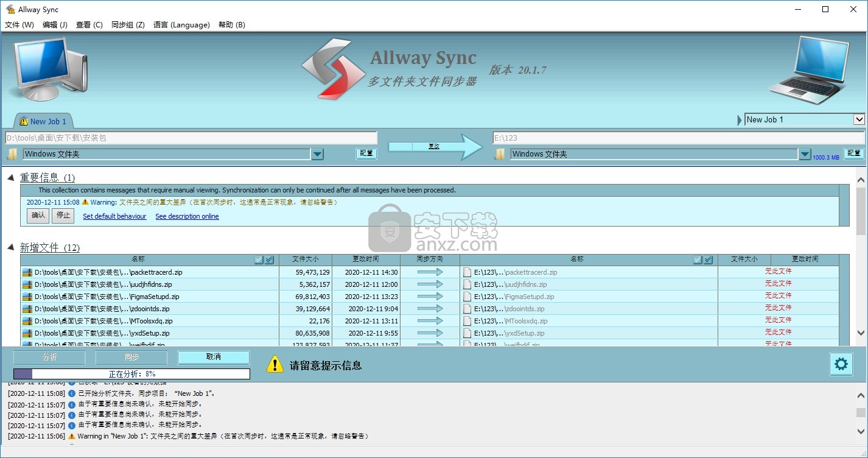Viewport: 868px width, 458px height.
Task: Click the 取消 button
Action: click(213, 357)
